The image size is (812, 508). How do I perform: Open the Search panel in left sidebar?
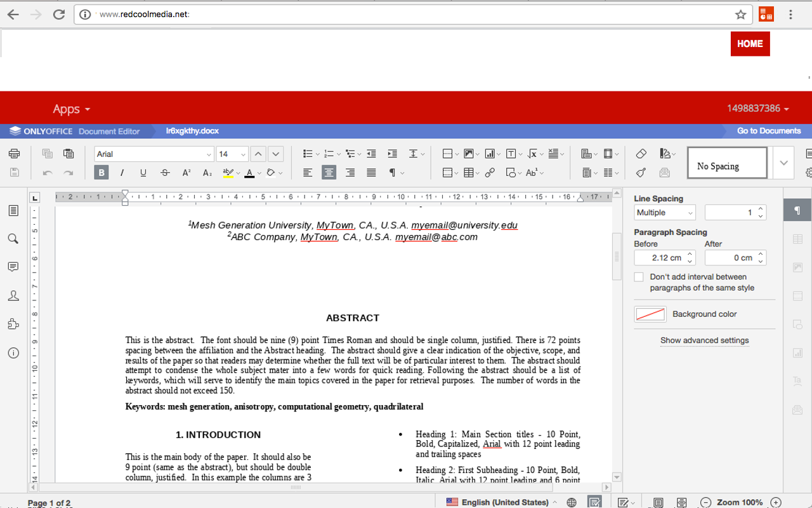coord(13,239)
